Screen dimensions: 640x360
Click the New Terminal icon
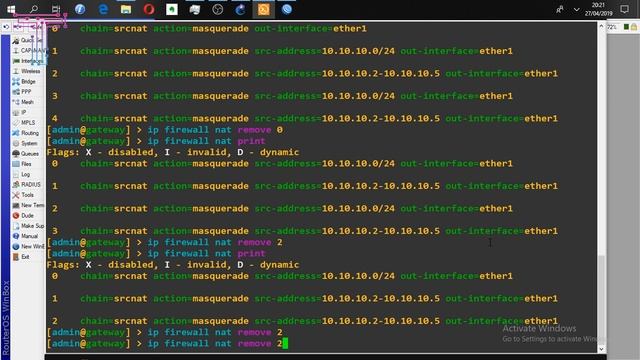tap(16, 205)
